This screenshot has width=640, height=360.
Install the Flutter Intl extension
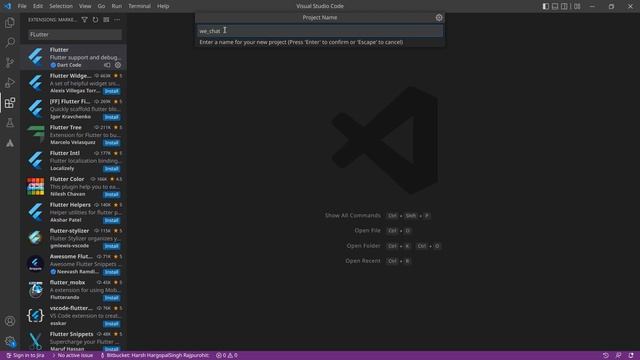pyautogui.click(x=111, y=169)
